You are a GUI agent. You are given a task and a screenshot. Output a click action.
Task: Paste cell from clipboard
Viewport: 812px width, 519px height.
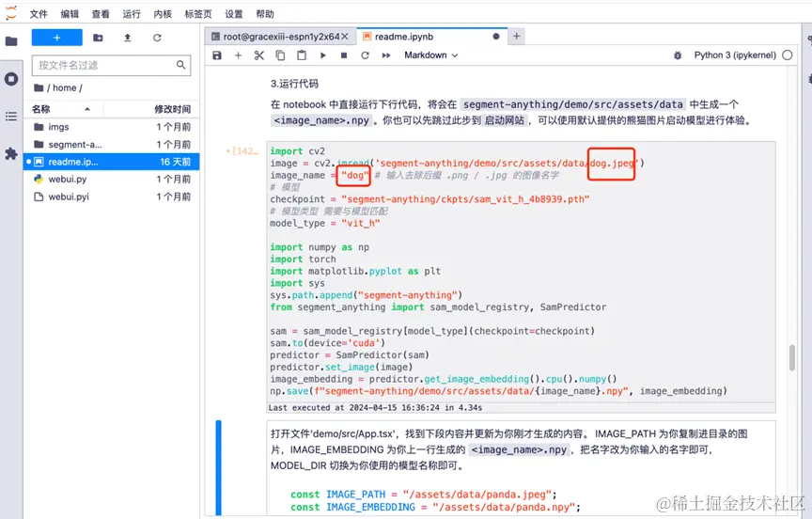pos(302,55)
